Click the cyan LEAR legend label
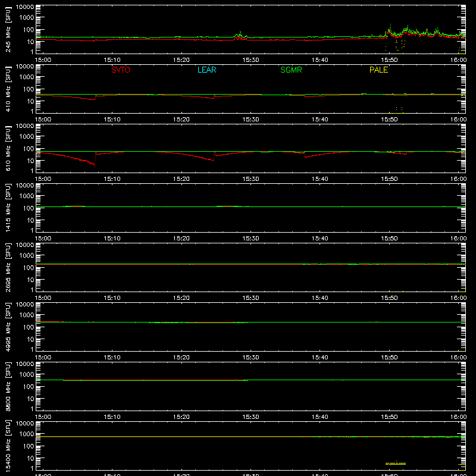This screenshot has width=476, height=476. tap(206, 70)
